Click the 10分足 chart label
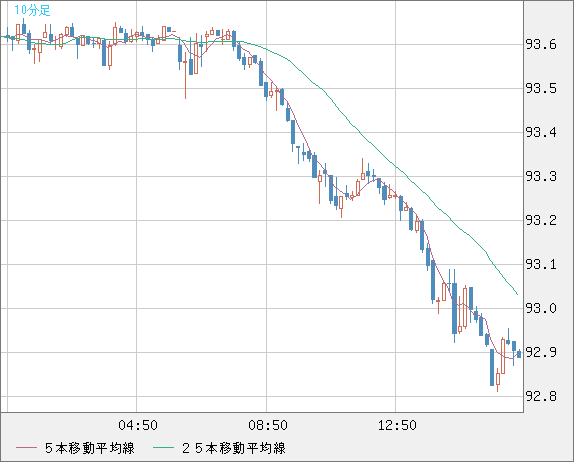 coord(32,10)
